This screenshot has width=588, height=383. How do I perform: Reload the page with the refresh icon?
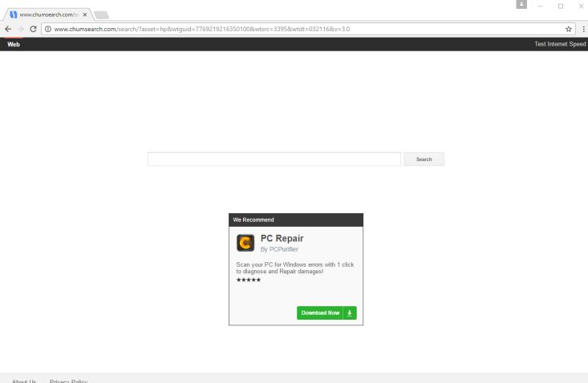pos(33,29)
